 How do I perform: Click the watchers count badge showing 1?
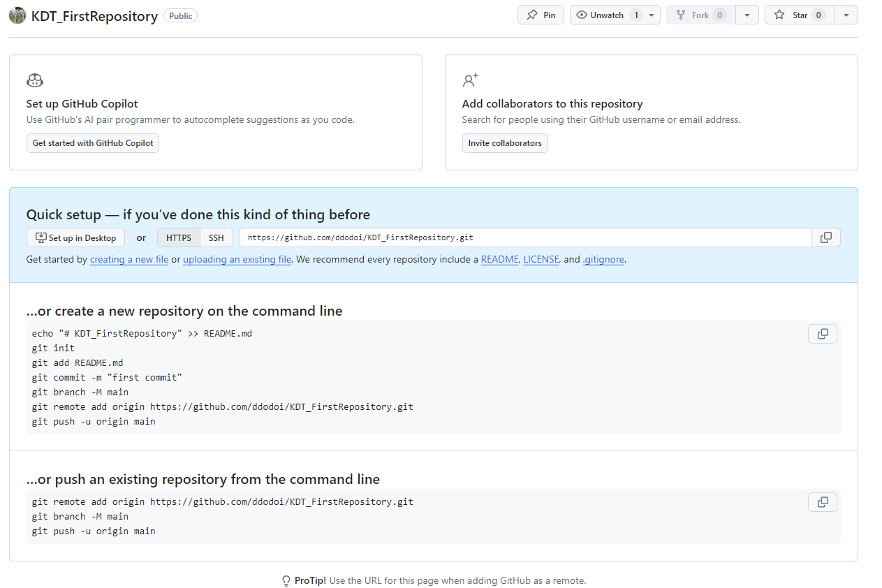636,15
